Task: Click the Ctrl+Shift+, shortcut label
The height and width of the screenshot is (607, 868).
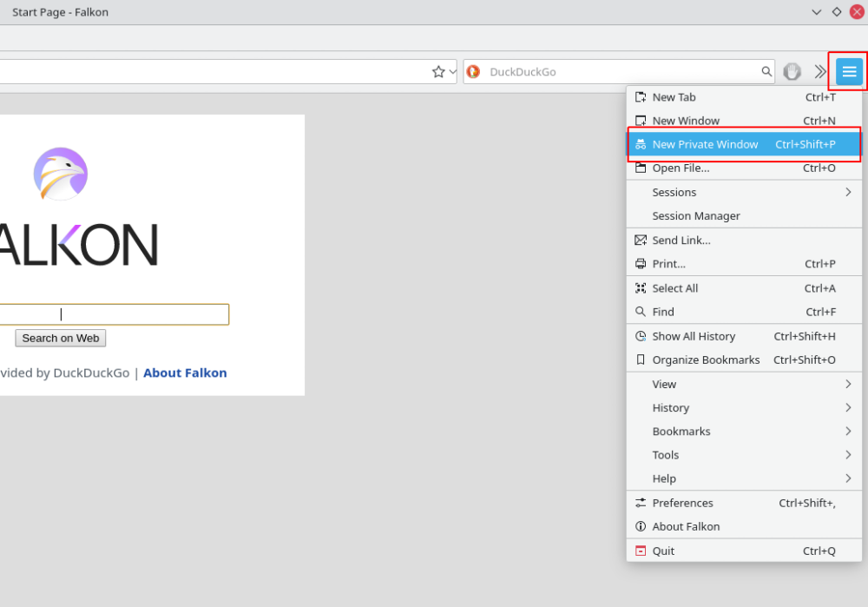Action: 807,503
